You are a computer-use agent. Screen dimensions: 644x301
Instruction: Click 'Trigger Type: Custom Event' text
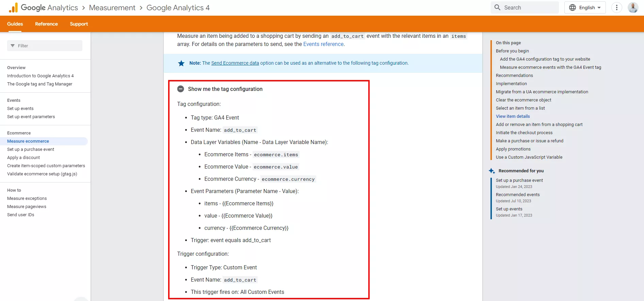(x=224, y=267)
